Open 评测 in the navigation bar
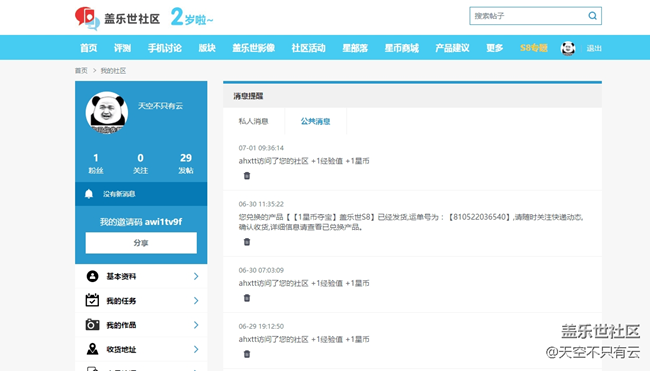This screenshot has width=650, height=371. pyautogui.click(x=122, y=48)
